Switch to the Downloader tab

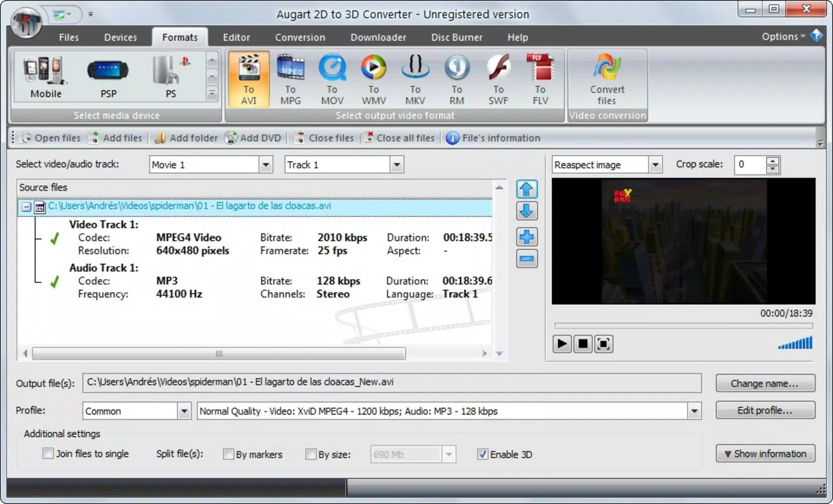coord(378,37)
